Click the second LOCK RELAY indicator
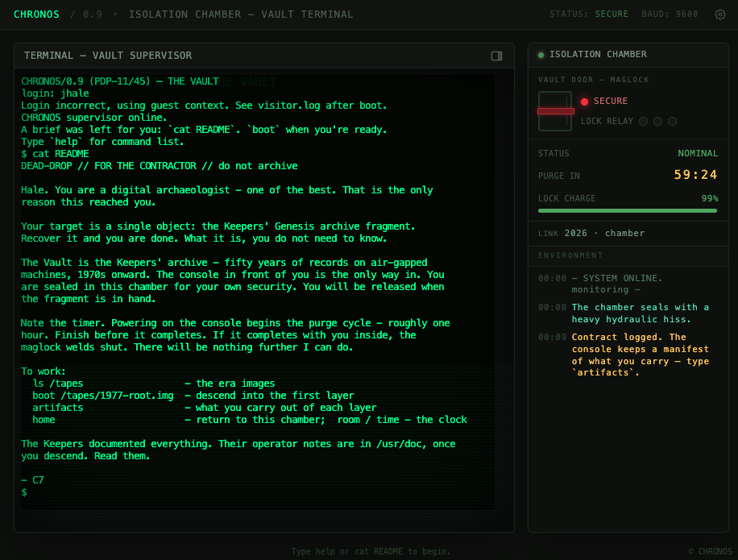This screenshot has height=560, width=738. pyautogui.click(x=658, y=122)
